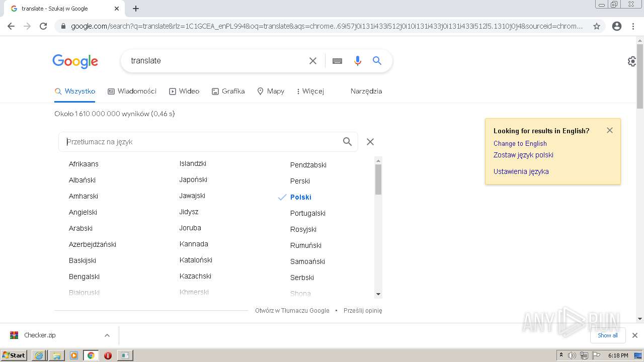The width and height of the screenshot is (644, 362).
Task: Click the browser address bar
Action: [x=327, y=26]
